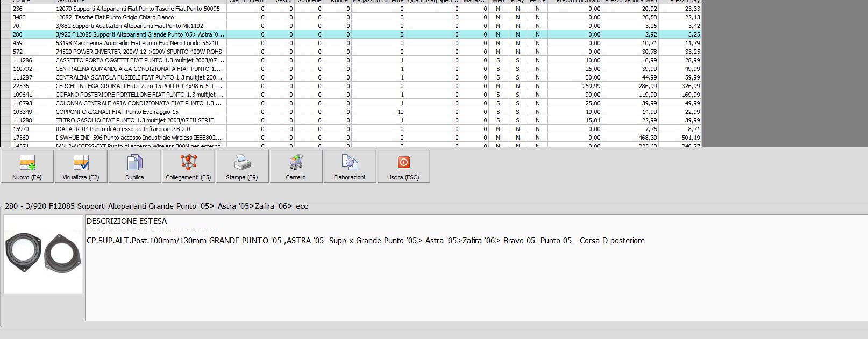This screenshot has height=339, width=868.
Task: Open the Elaborazioni tool
Action: click(x=350, y=166)
